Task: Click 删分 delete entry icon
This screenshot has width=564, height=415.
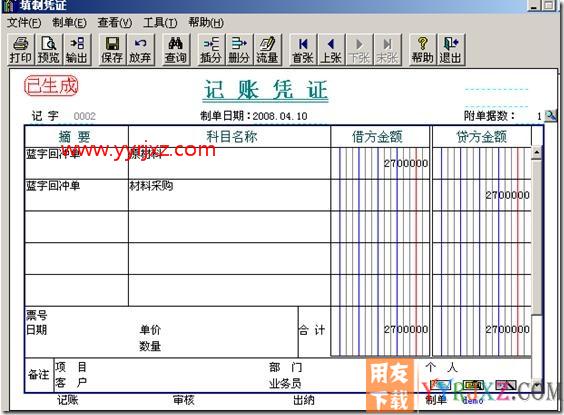Action: click(239, 50)
